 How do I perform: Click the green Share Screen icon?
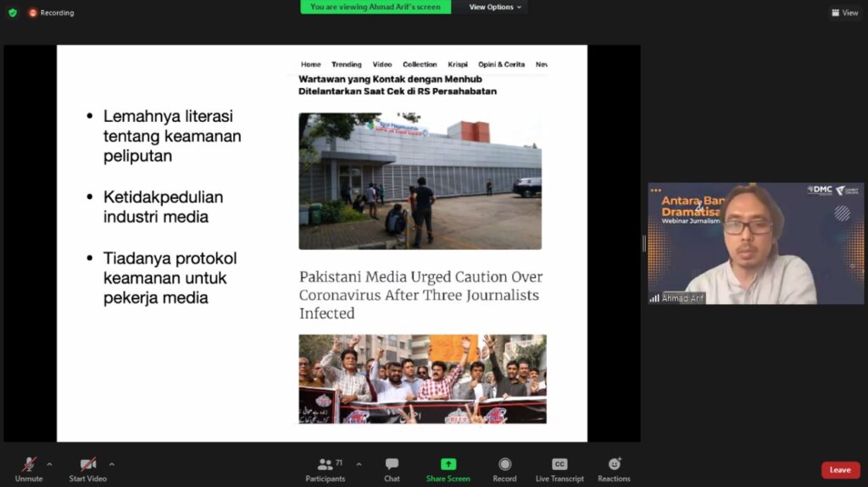[x=448, y=469]
